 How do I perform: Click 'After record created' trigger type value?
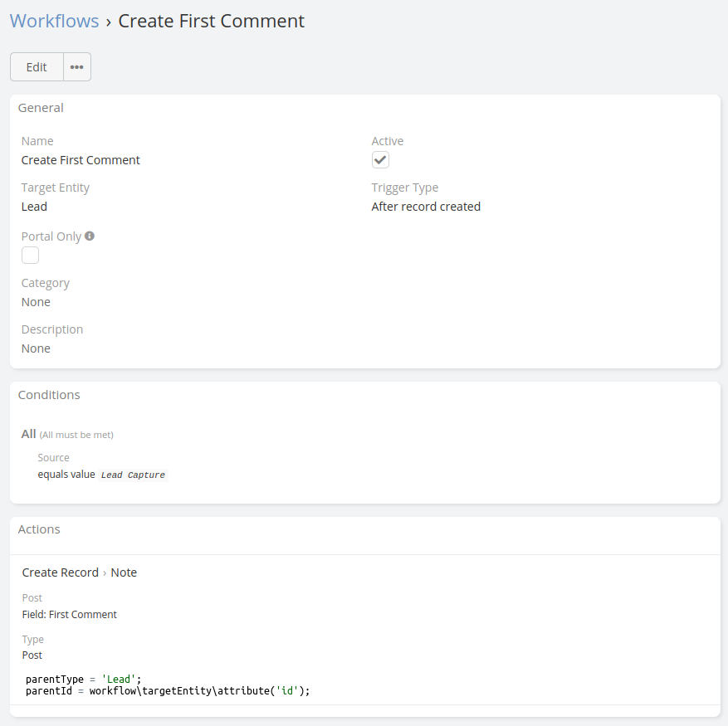pos(426,207)
